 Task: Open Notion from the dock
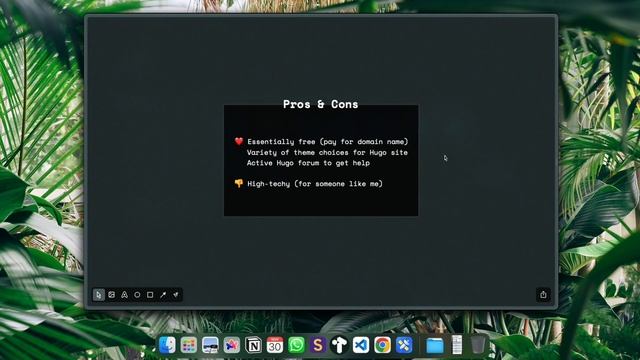pyautogui.click(x=253, y=345)
